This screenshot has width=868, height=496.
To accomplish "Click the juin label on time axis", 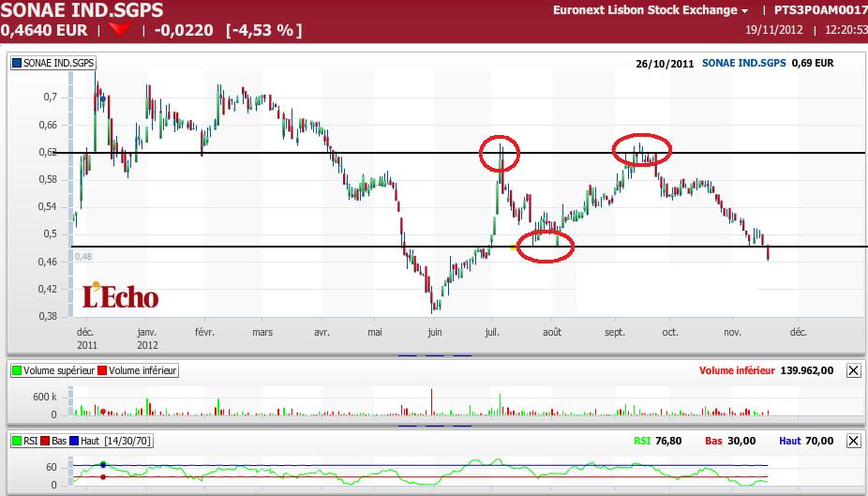I will coord(435,332).
